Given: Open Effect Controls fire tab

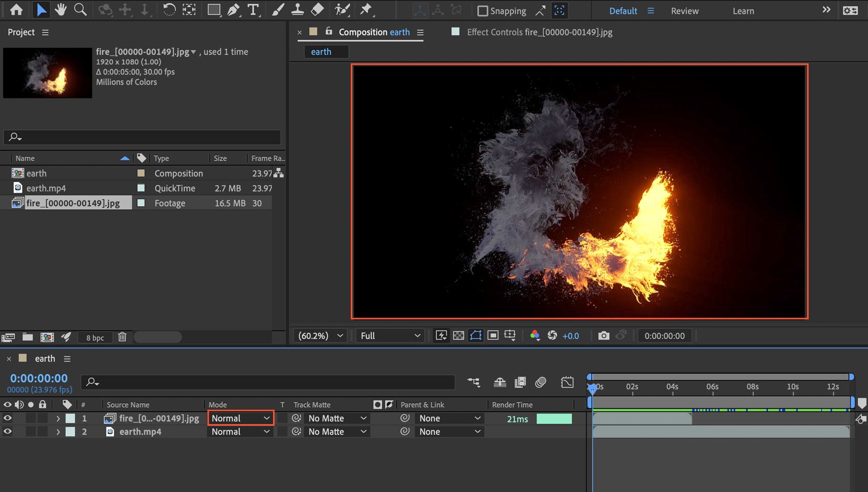Looking at the screenshot, I should pos(539,32).
